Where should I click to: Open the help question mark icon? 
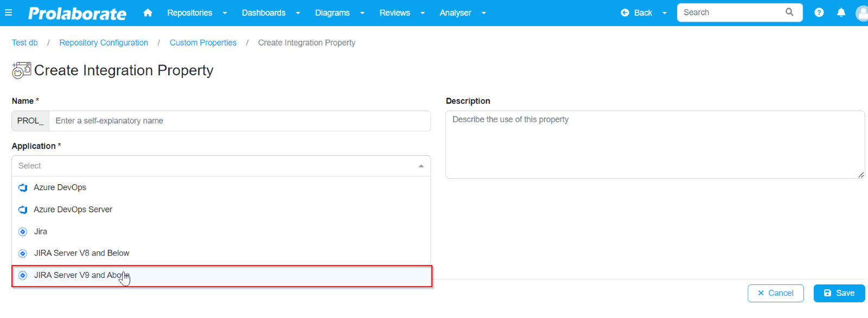(x=819, y=12)
